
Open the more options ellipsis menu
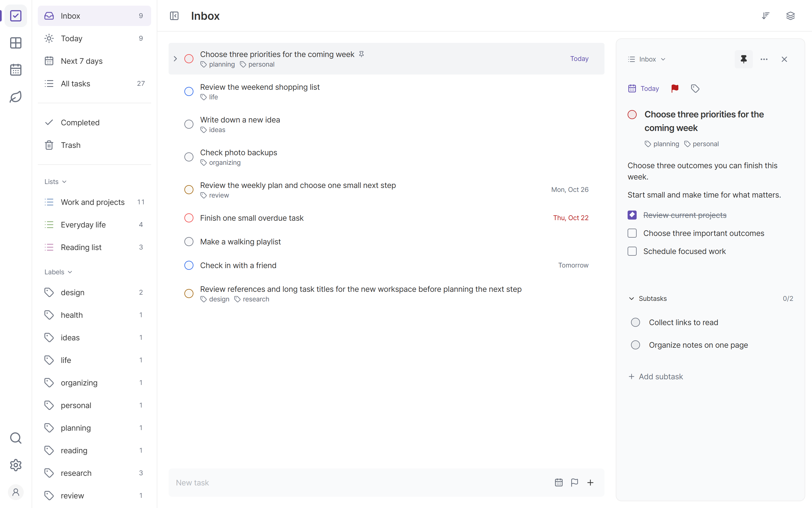pos(764,59)
